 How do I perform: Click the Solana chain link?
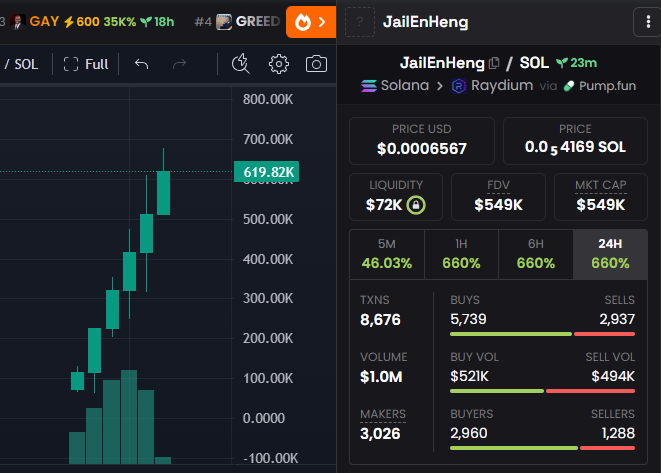tap(395, 86)
